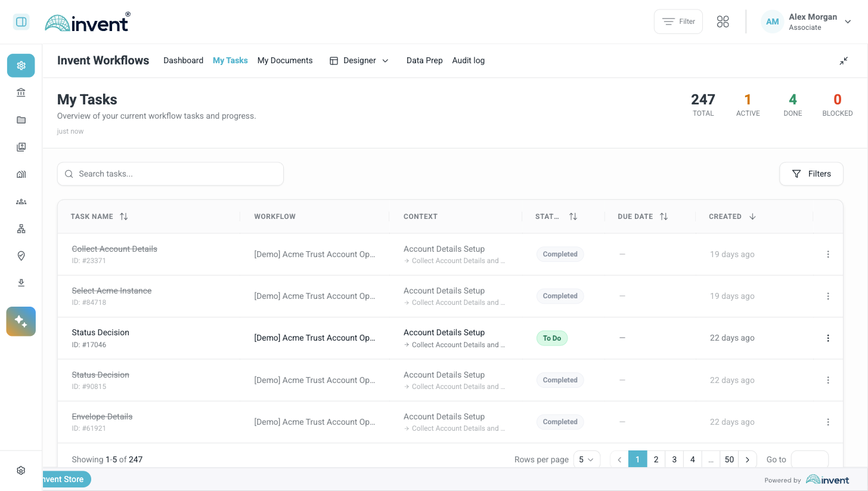Click the Go to page input
Image resolution: width=868 pixels, height=491 pixels.
[810, 459]
